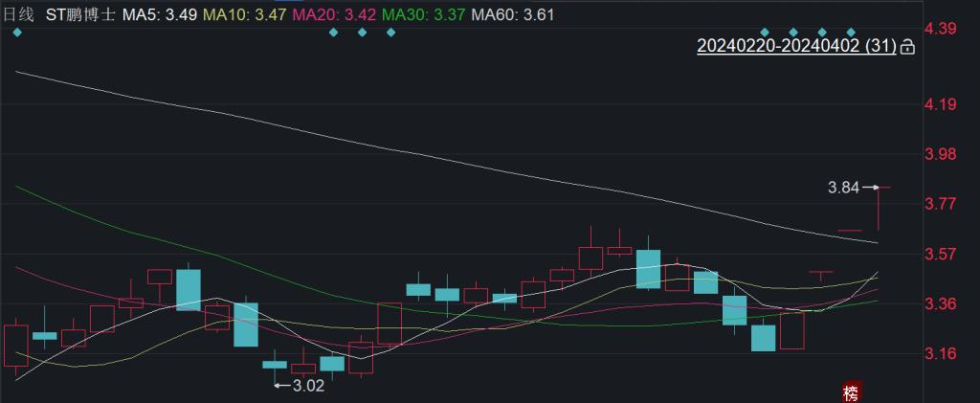Open the 20240220-20240402 (31) date range link
Screen dimensions: 980x403
[797, 46]
